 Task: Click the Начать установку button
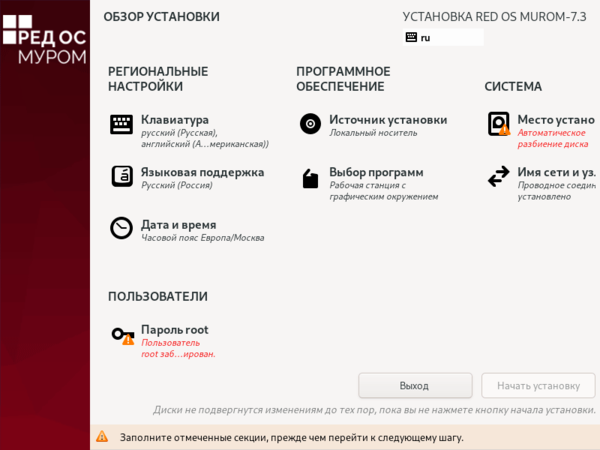click(x=538, y=386)
